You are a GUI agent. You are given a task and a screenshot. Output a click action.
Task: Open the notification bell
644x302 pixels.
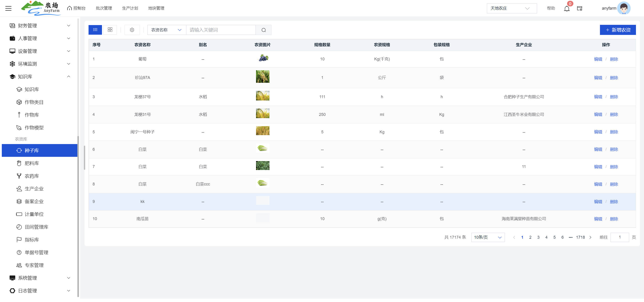[566, 9]
